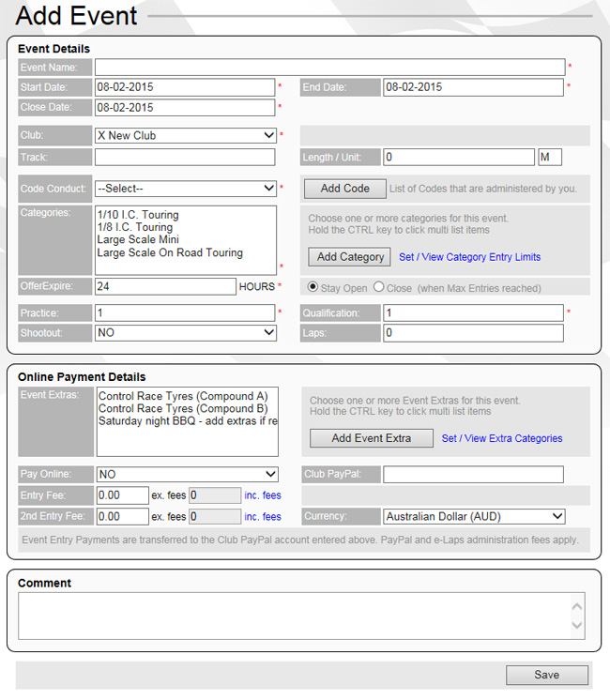Screen dimensions: 610x700
Task: Click the 2nd Entry Fee inc. fees grey box
Action: [215, 516]
